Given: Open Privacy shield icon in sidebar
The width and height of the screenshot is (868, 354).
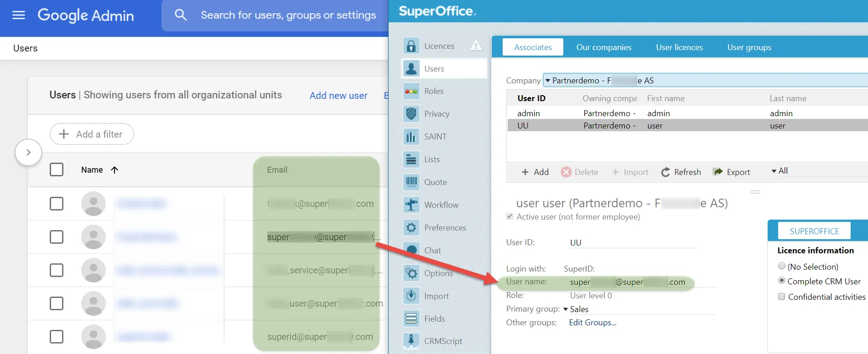Looking at the screenshot, I should (x=411, y=114).
